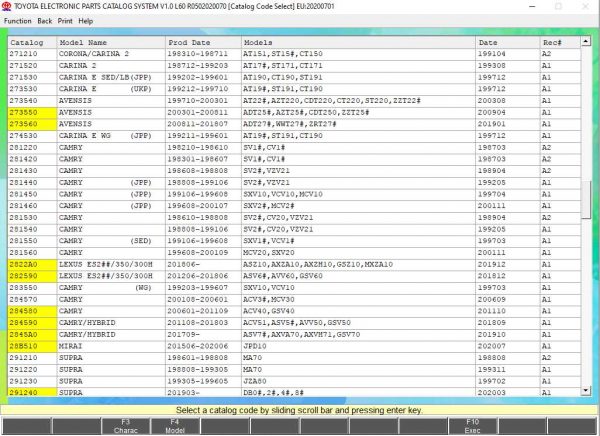Open the Help menu
Image resolution: width=600 pixels, height=436 pixels.
pos(86,21)
